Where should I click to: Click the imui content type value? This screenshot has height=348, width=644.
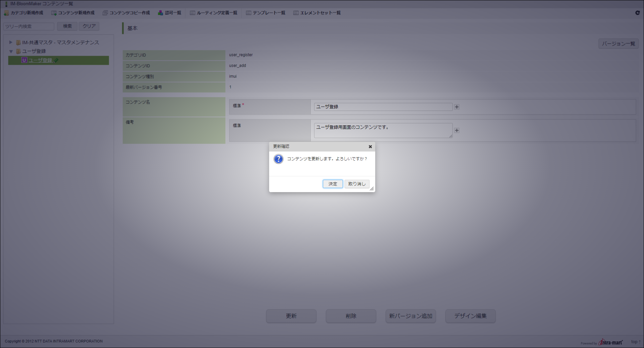(233, 76)
